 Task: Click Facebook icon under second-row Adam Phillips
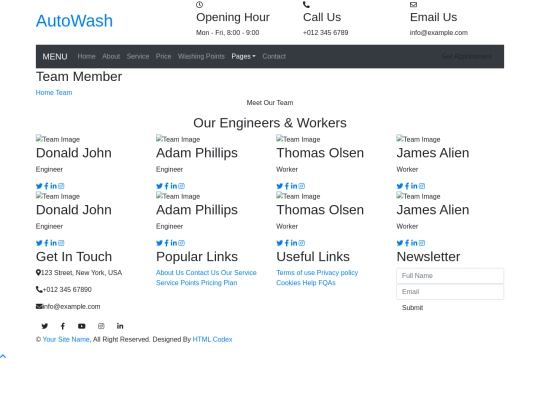(x=166, y=243)
